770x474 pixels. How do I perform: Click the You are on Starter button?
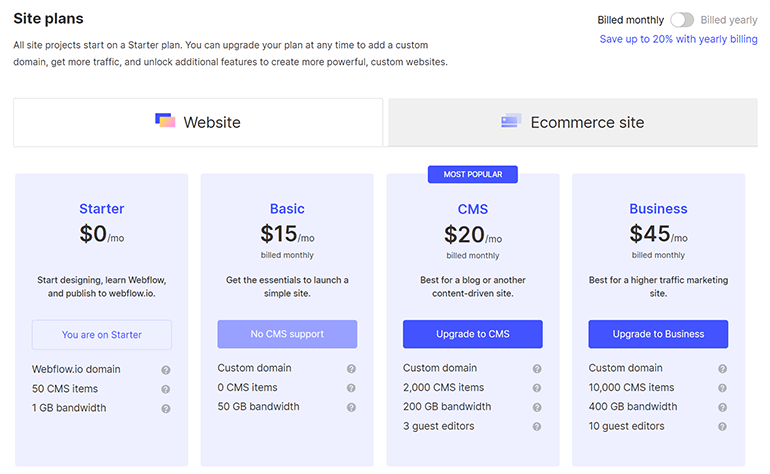[102, 334]
